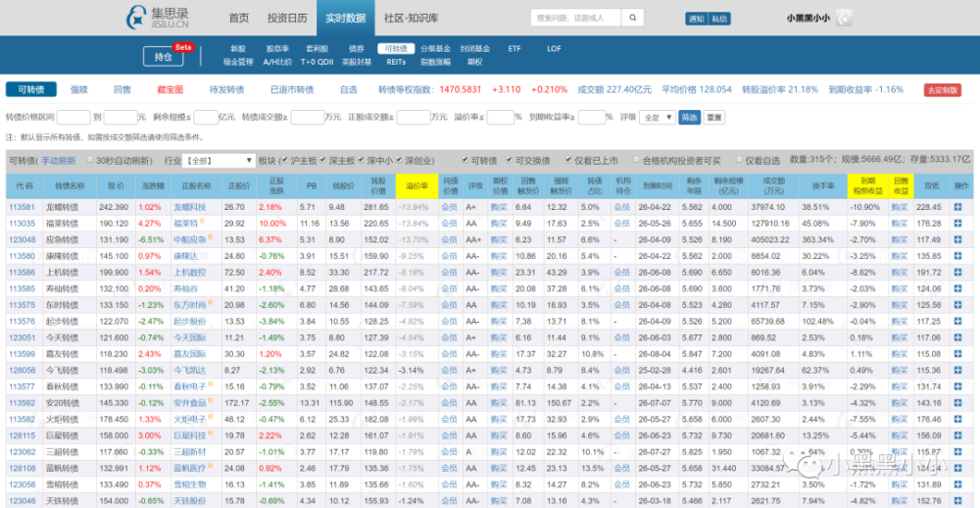The width and height of the screenshot is (980, 508).
Task: Check 合格机构投资者可买 checkbox
Action: pos(636,160)
